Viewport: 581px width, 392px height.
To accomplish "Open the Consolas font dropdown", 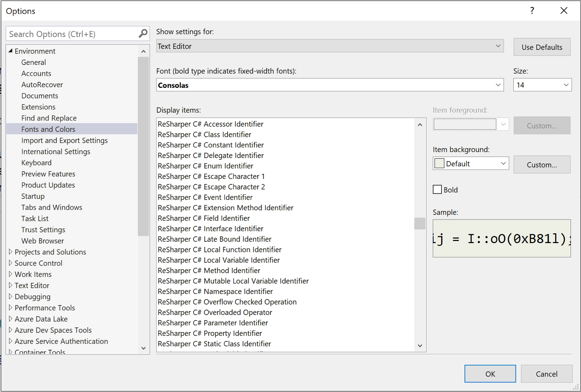I will pos(330,85).
